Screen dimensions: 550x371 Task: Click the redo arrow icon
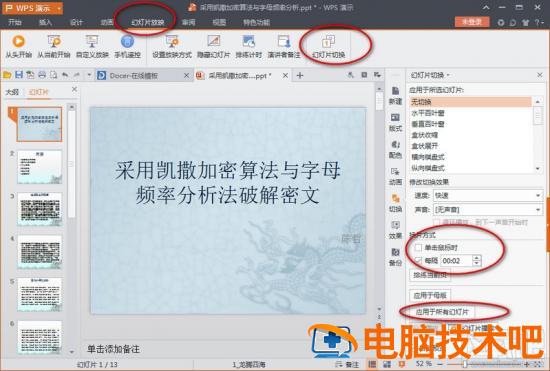[x=77, y=75]
